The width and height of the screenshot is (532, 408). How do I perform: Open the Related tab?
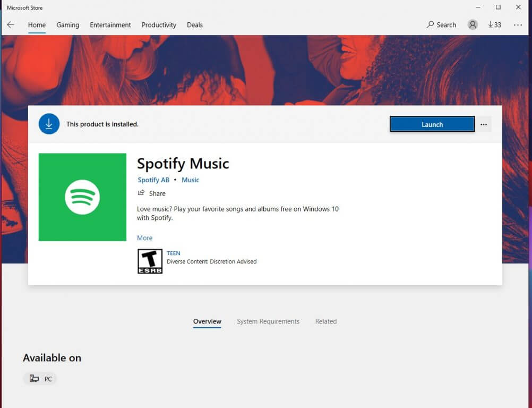point(325,321)
